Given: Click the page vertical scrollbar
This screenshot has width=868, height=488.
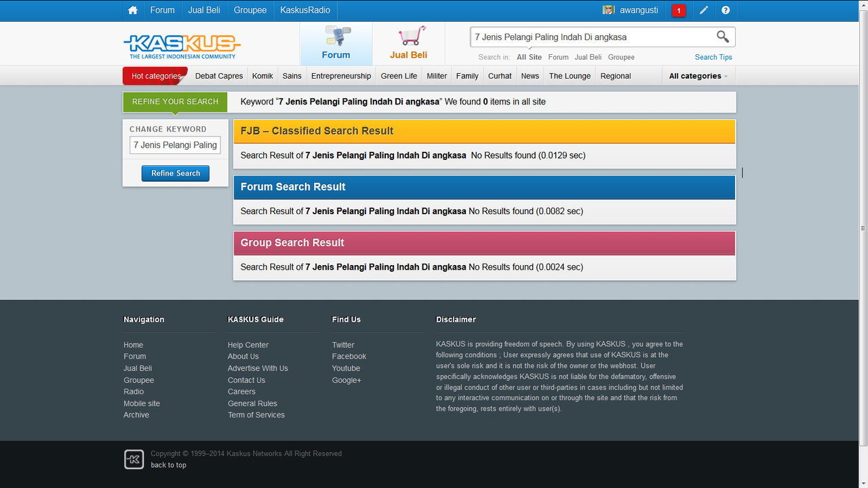Looking at the screenshot, I should coord(863,229).
